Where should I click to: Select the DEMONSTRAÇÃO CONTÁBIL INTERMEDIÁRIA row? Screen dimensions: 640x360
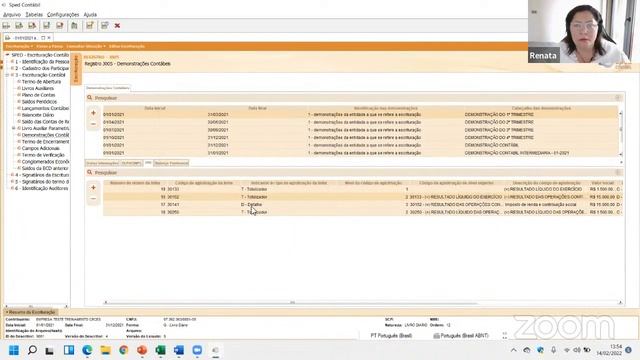point(361,153)
